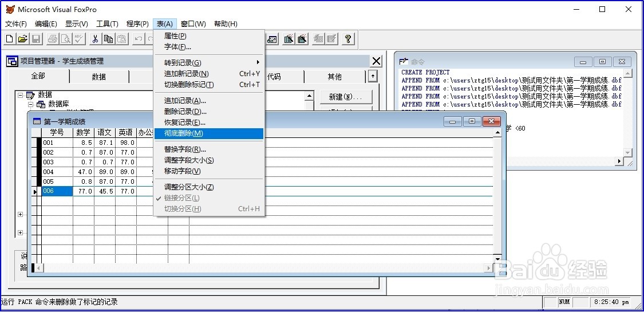
Task: Click the 数学 column header
Action: pyautogui.click(x=84, y=133)
